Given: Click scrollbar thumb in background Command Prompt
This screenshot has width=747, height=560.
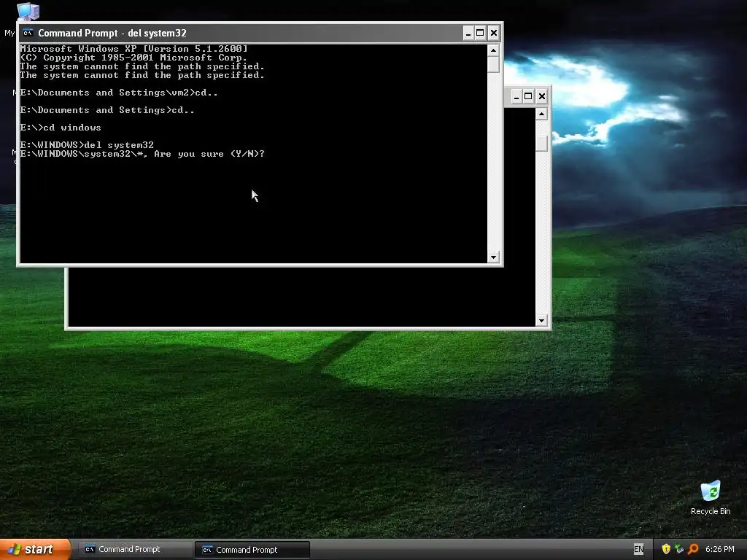Looking at the screenshot, I should (x=541, y=143).
